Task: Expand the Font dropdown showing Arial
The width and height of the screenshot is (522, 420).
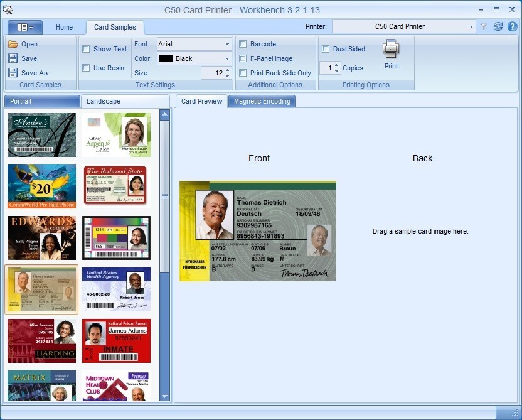Action: pyautogui.click(x=227, y=44)
